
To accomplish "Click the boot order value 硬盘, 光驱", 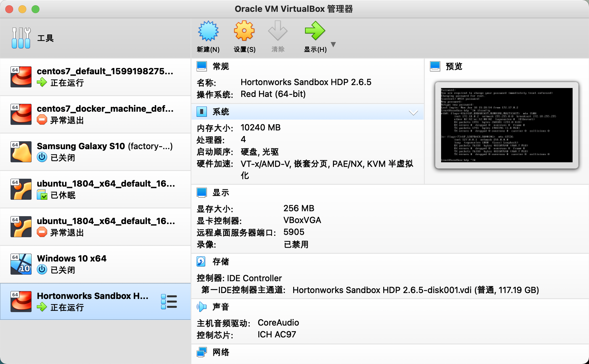I will (260, 152).
